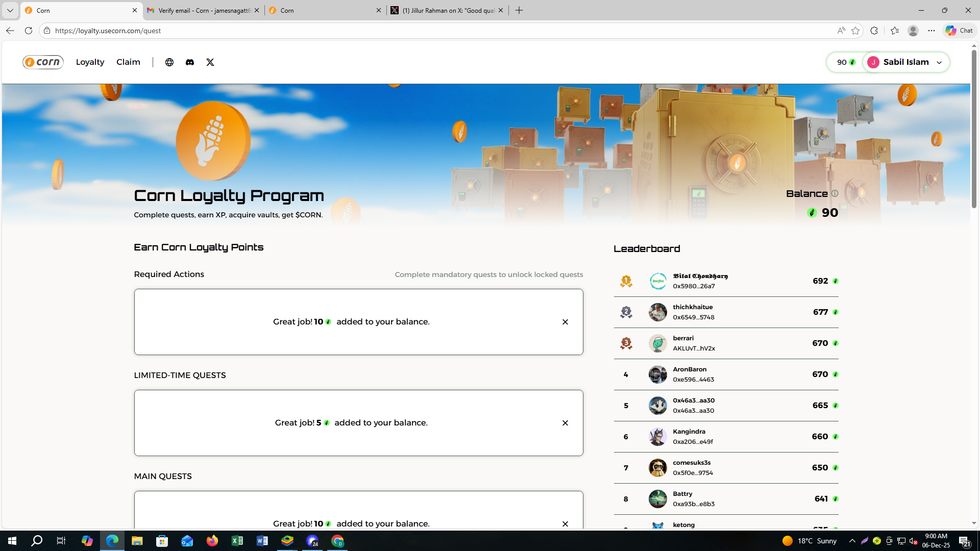Open browser Extensions puzzle icon
Screen dimensions: 980x551
(874, 31)
